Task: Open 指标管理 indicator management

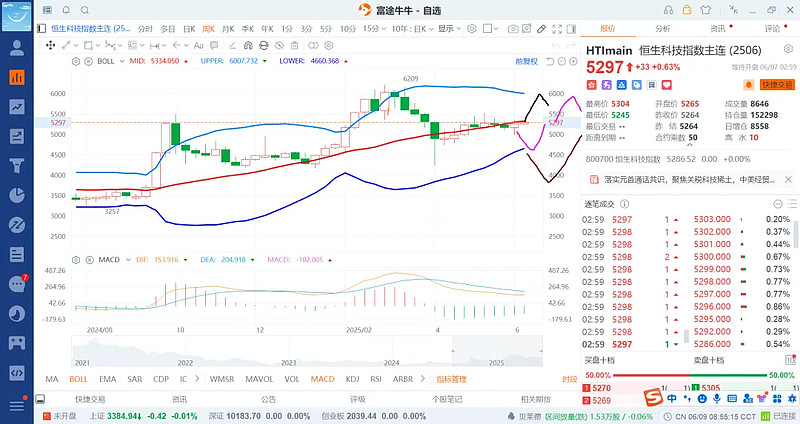Action: pos(452,379)
